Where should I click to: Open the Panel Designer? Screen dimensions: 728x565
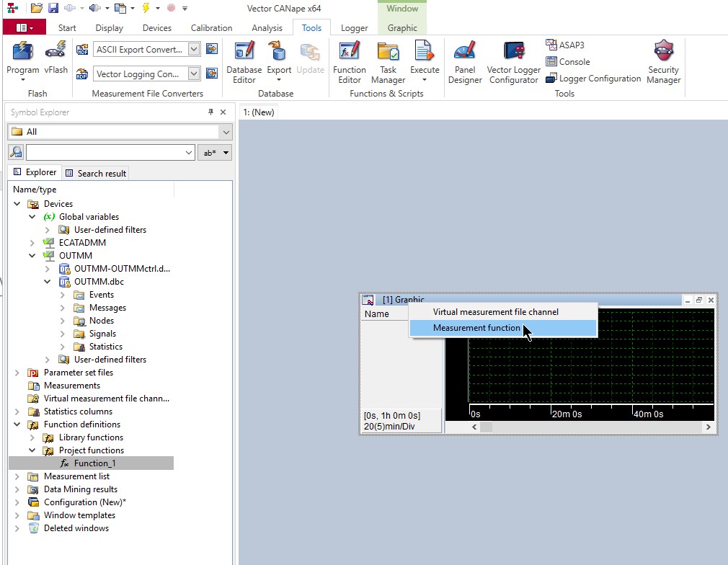(x=465, y=61)
